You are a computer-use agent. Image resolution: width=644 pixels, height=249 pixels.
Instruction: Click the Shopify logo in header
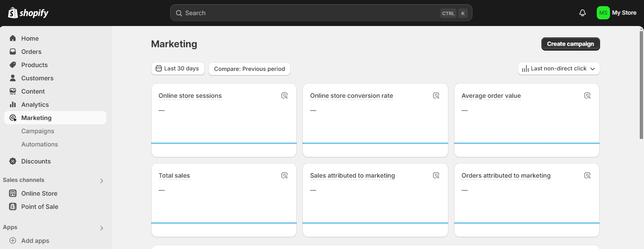[28, 13]
